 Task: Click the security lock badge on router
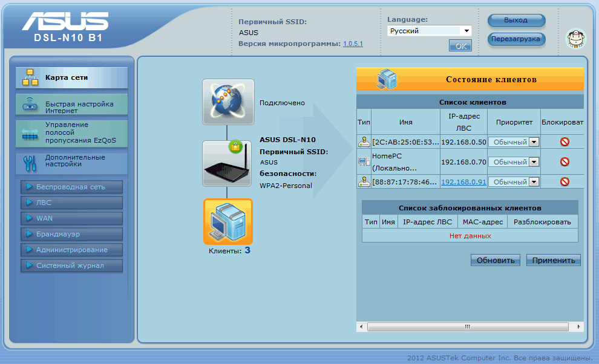pyautogui.click(x=234, y=146)
